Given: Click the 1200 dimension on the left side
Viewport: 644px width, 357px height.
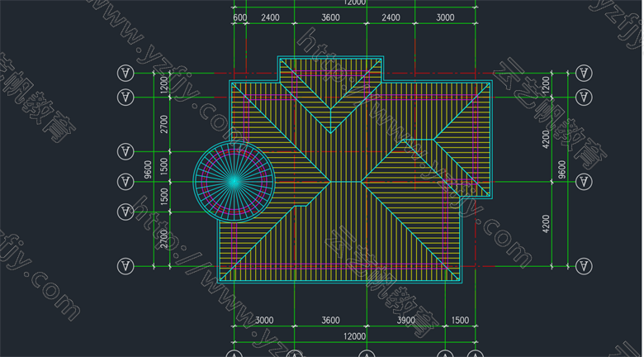Looking at the screenshot, I should pyautogui.click(x=164, y=85).
